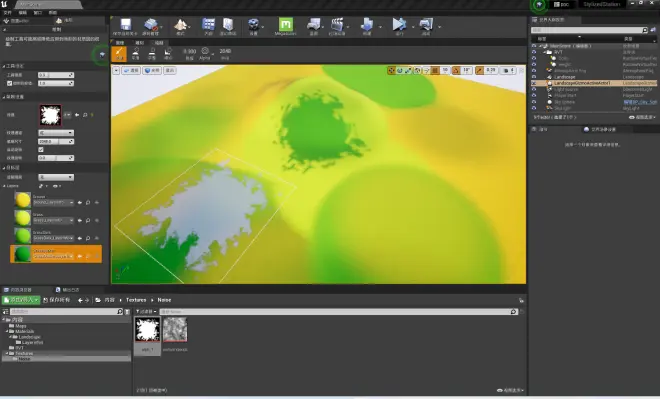660x399 pixels.
Task: Click the Lit view mode button
Action: tap(152, 70)
